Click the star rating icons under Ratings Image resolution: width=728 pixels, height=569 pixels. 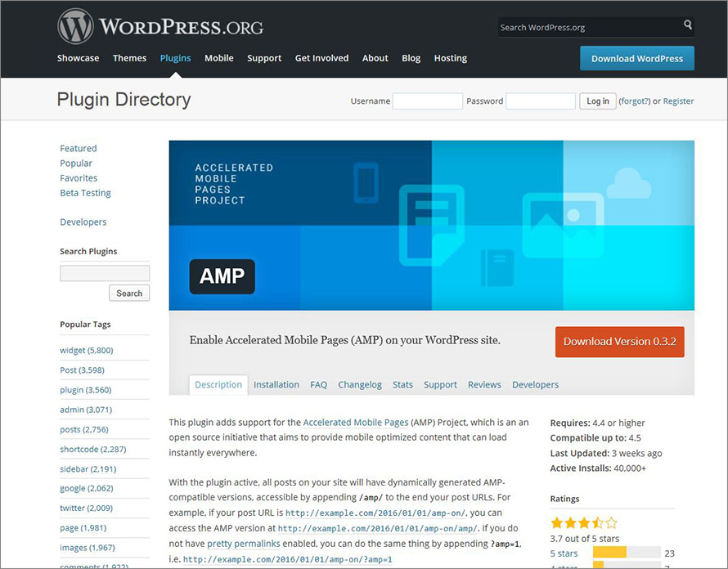point(583,523)
